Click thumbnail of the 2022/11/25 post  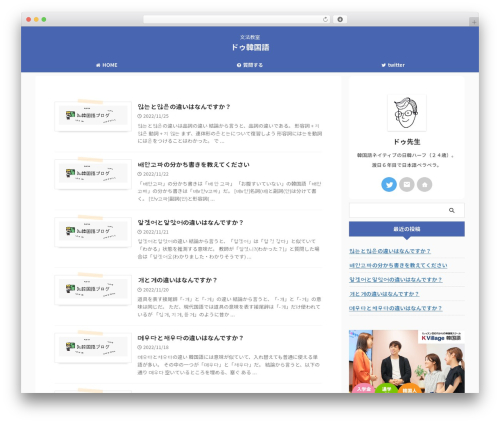pos(93,116)
